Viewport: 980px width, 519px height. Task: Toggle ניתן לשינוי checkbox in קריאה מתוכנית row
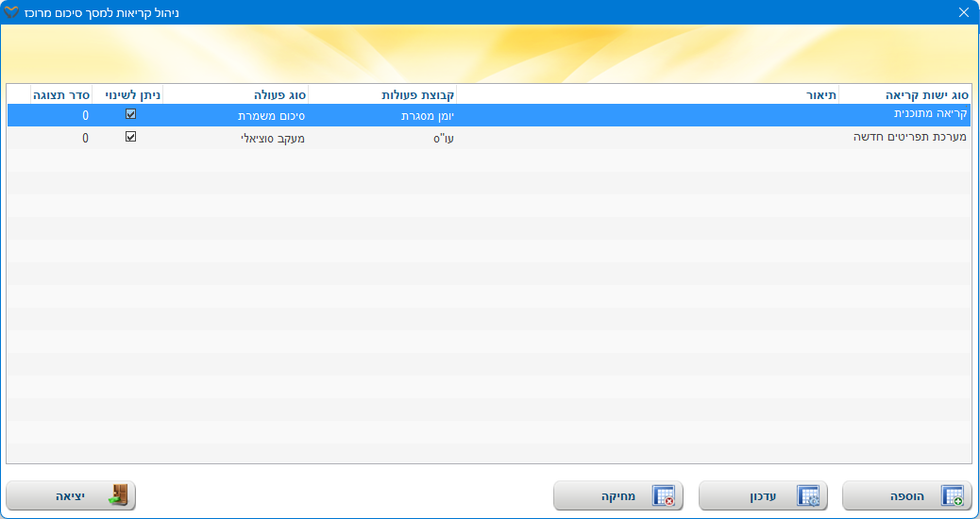(x=131, y=114)
